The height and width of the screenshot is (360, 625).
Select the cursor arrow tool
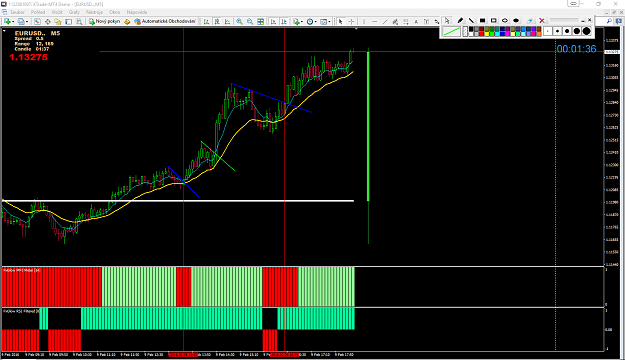pos(340,22)
